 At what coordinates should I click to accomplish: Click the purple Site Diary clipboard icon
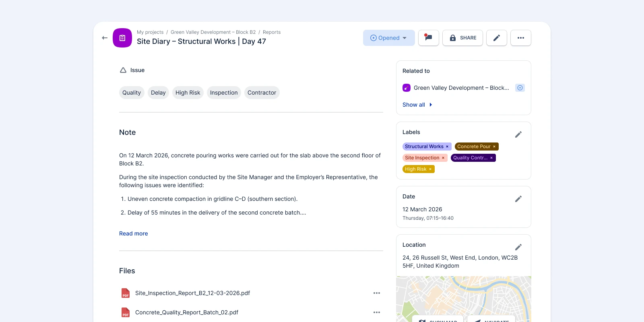[122, 38]
